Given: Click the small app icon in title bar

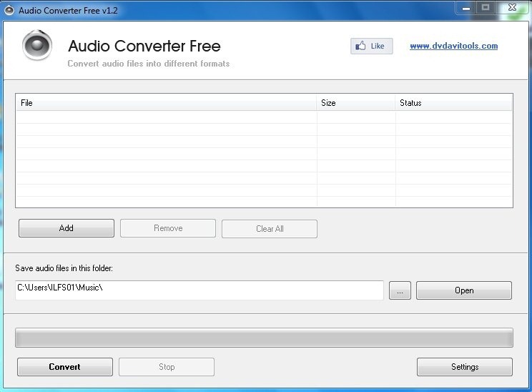Looking at the screenshot, I should [x=9, y=10].
